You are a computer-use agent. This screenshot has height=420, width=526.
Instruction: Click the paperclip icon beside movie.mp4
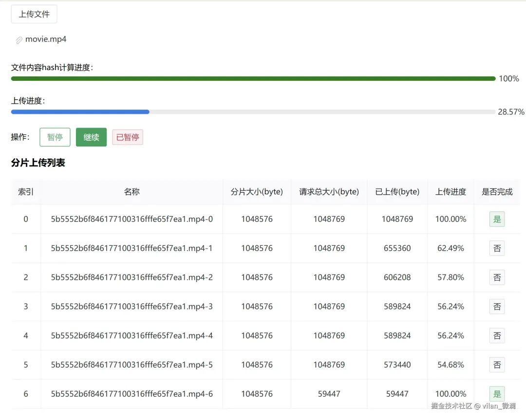19,40
